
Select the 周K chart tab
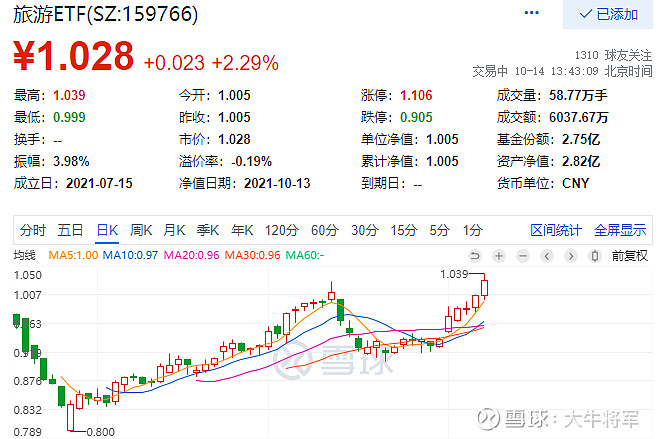pos(141,230)
